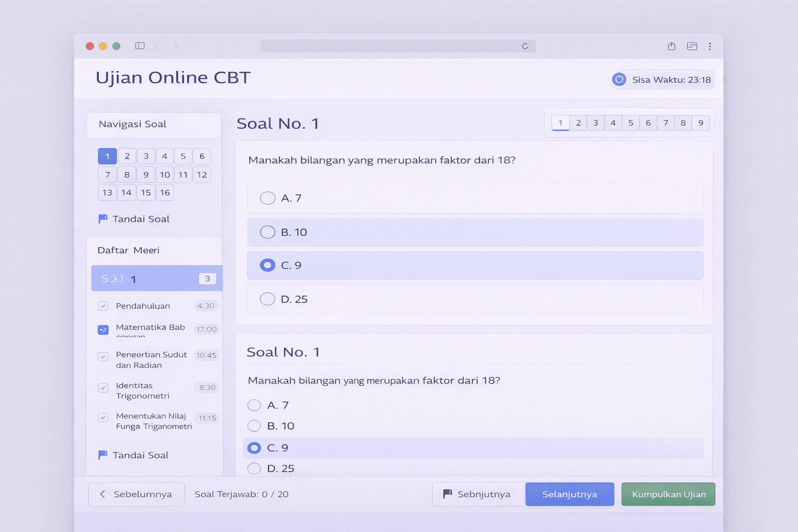Tick the Pendahuluan checkbox
The width and height of the screenshot is (798, 532).
tap(103, 306)
